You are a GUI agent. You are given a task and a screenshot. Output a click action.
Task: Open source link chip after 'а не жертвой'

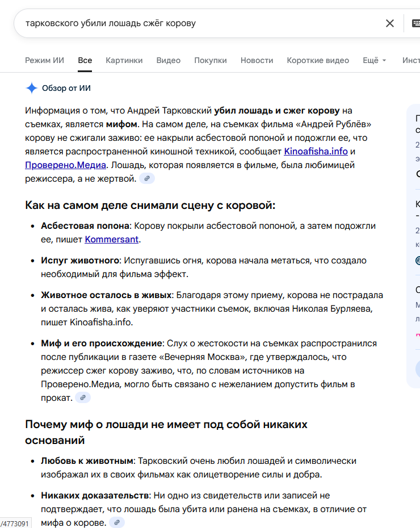point(147,178)
